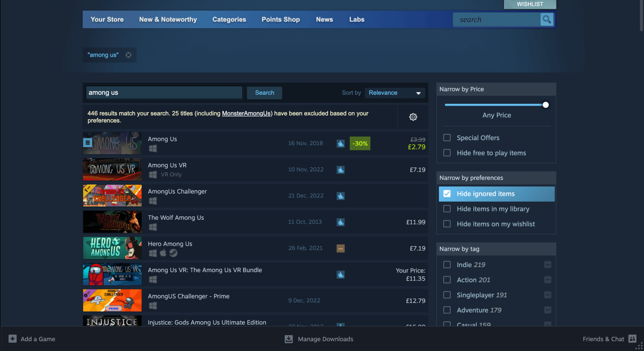Screen dimensions: 644x351
Task: Open The Wolf Among Us thumbnail
Action: (112, 222)
